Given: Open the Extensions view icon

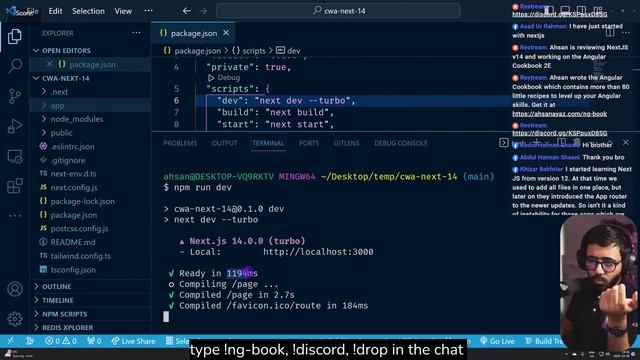Looking at the screenshot, I should [15, 186].
